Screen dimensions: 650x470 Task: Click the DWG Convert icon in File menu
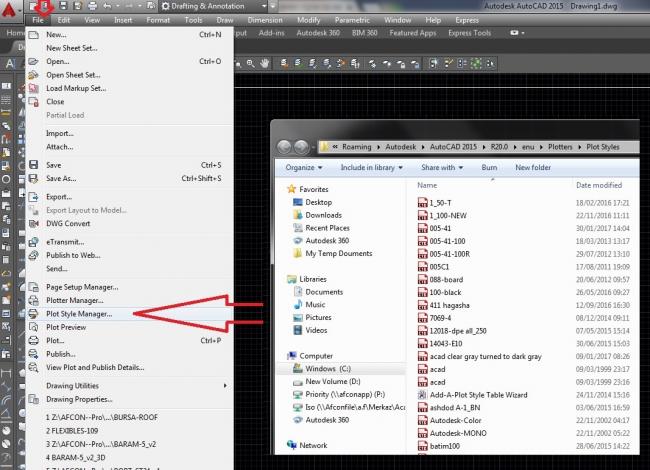tap(33, 224)
